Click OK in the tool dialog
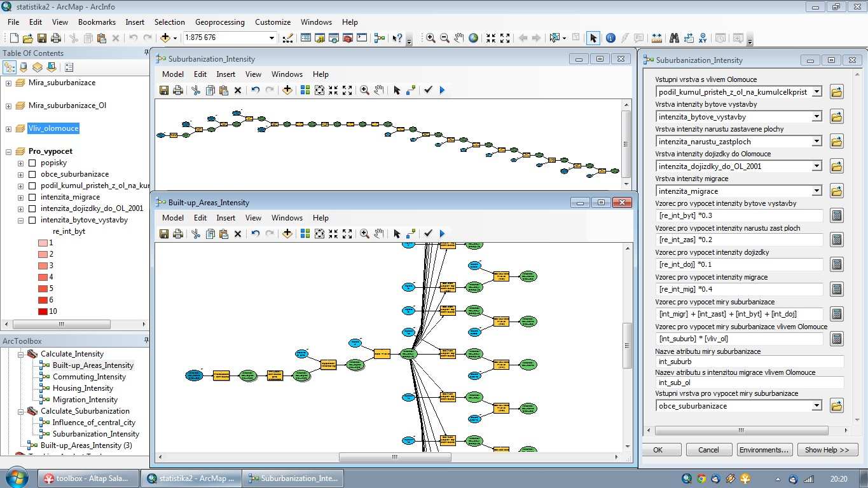 pos(658,450)
